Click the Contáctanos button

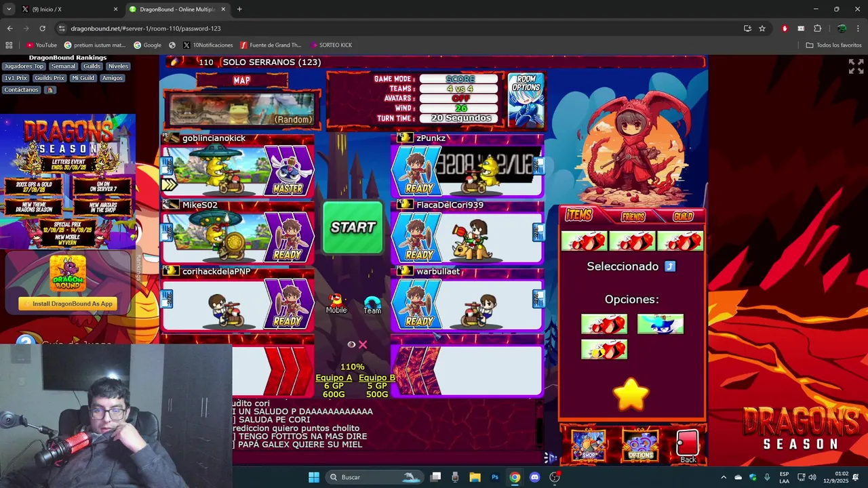click(x=22, y=89)
